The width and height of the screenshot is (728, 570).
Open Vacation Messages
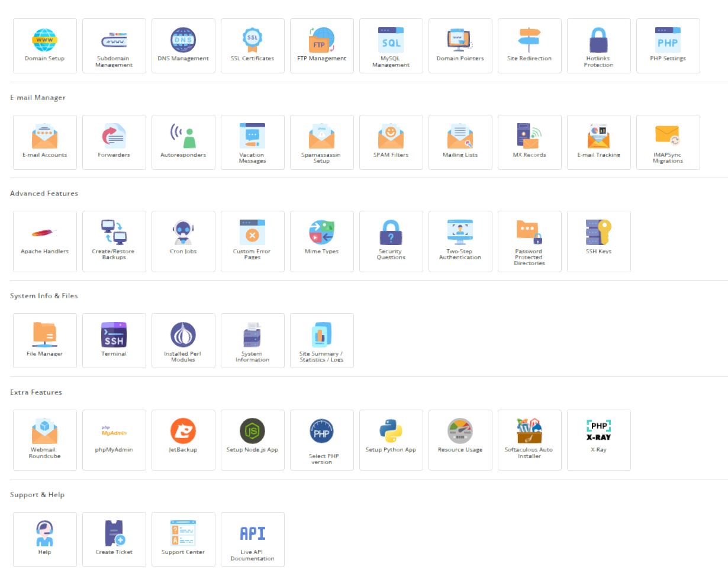click(253, 142)
